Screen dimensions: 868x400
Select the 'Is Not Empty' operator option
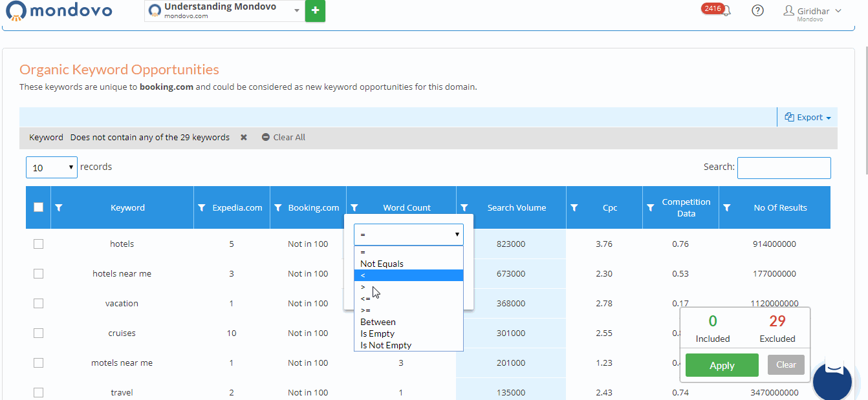(x=409, y=345)
